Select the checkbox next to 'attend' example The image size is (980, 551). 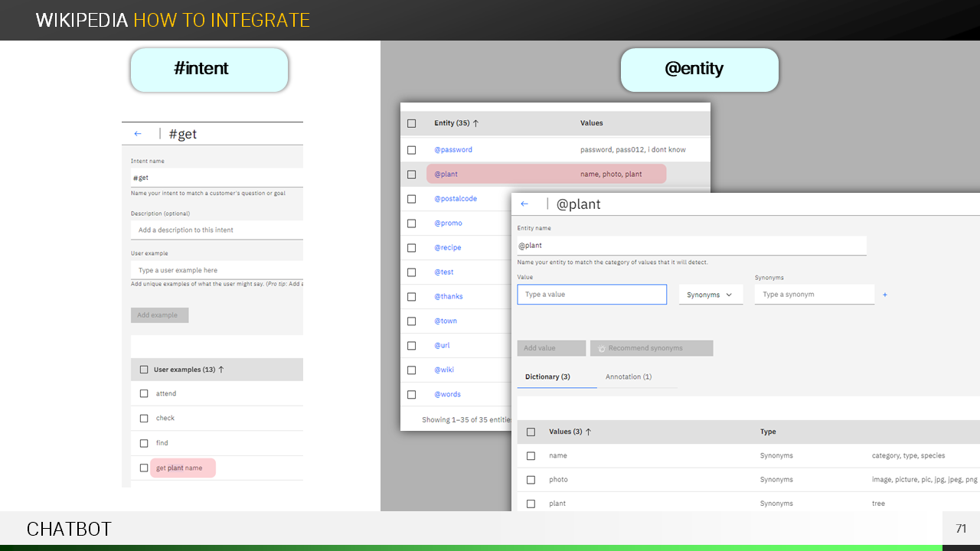coord(144,394)
